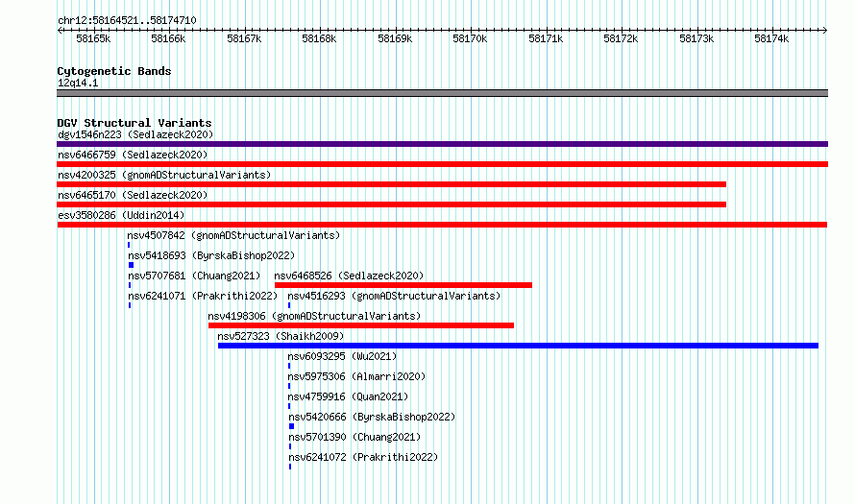Open nsv4516293 (gnomADStructuralVariants) label

click(394, 296)
